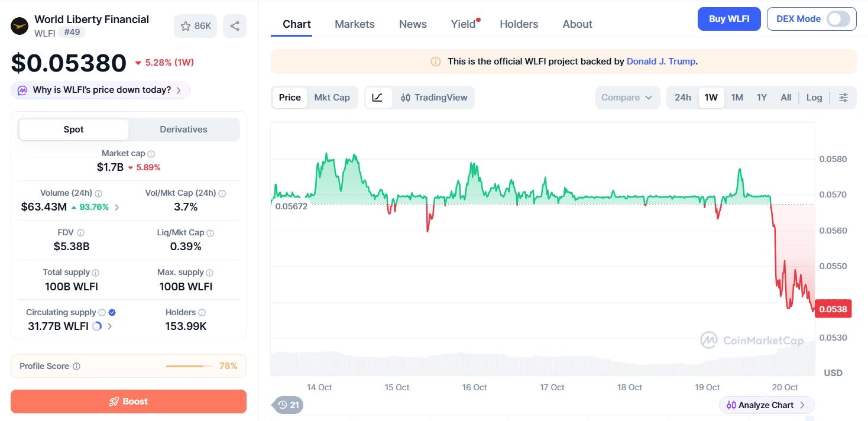868x421 pixels.
Task: Toggle the DEX Mode switch
Action: tap(838, 19)
